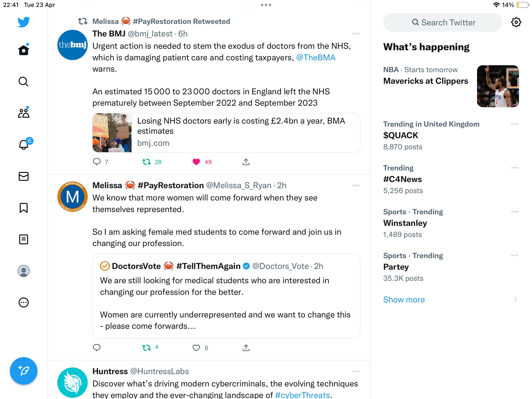The width and height of the screenshot is (532, 399).
Task: Compose a new tweet with the feather button
Action: tap(24, 371)
